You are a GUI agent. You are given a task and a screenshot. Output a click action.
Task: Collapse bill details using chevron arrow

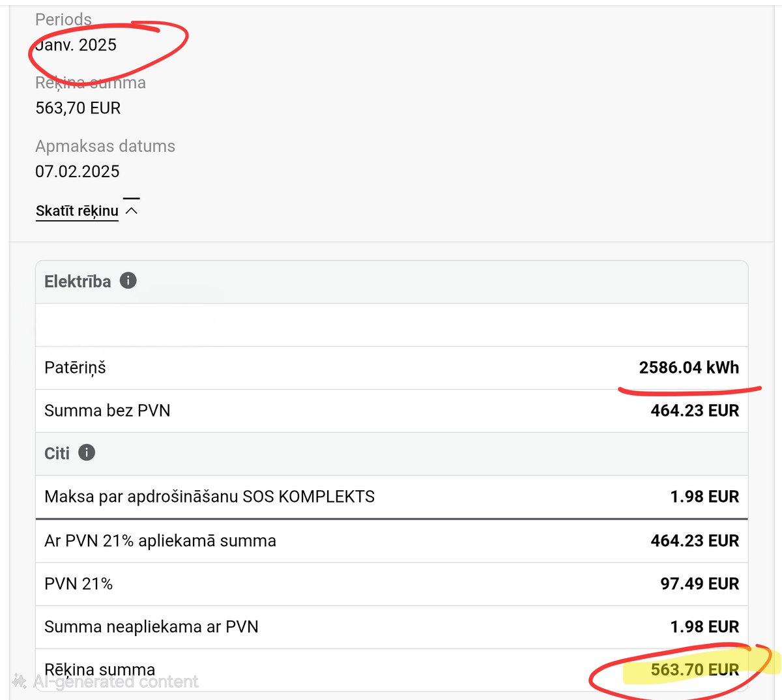coord(132,211)
